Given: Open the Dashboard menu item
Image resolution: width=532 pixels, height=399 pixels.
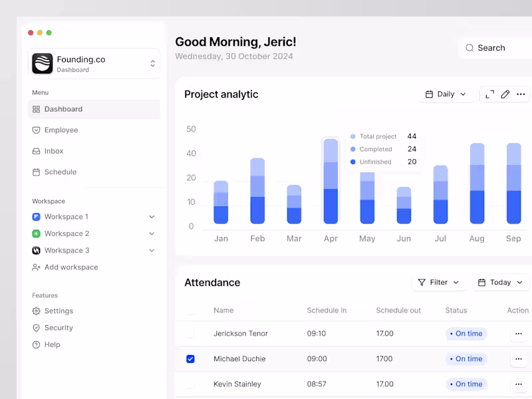Looking at the screenshot, I should (63, 109).
